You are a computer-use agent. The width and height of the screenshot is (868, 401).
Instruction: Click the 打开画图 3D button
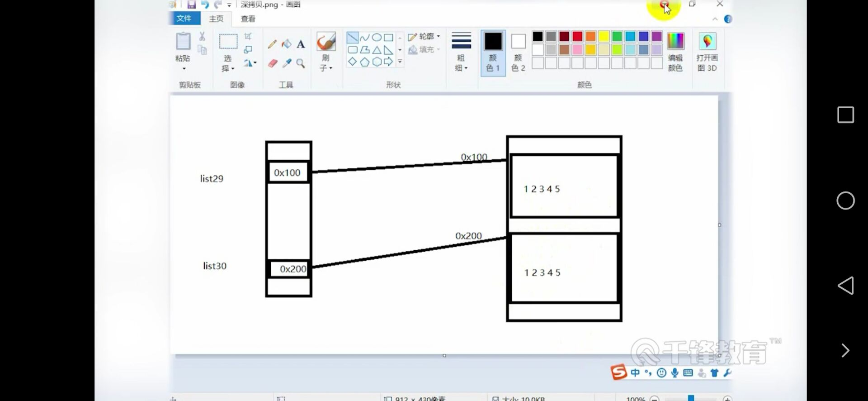[708, 52]
